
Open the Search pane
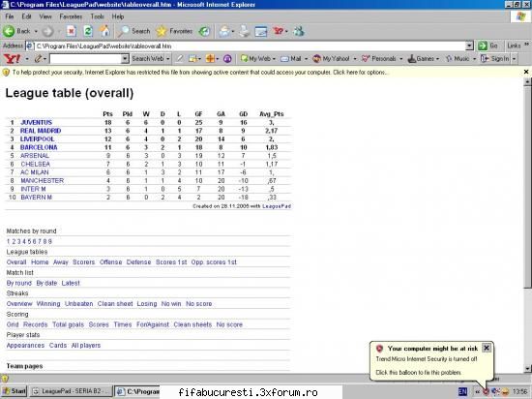pyautogui.click(x=133, y=31)
